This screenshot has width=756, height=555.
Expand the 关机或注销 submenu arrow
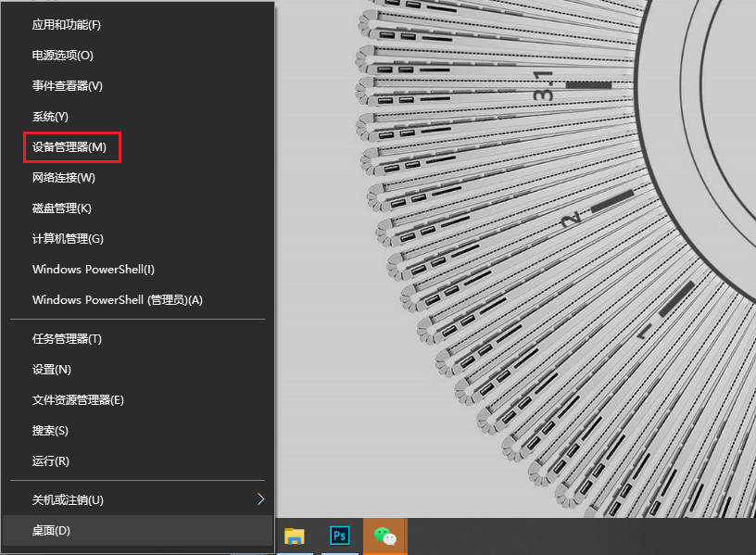point(260,499)
